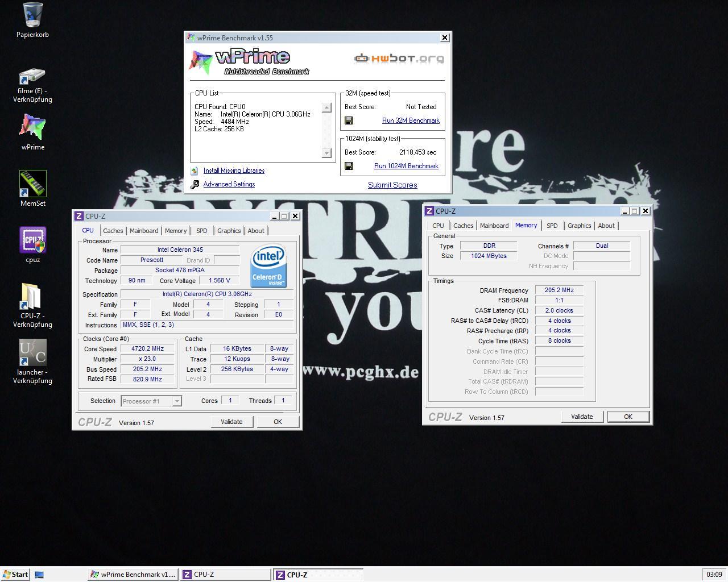Click the Name field Intel Celeron 345
Image resolution: width=728 pixels, height=582 pixels.
[180, 250]
